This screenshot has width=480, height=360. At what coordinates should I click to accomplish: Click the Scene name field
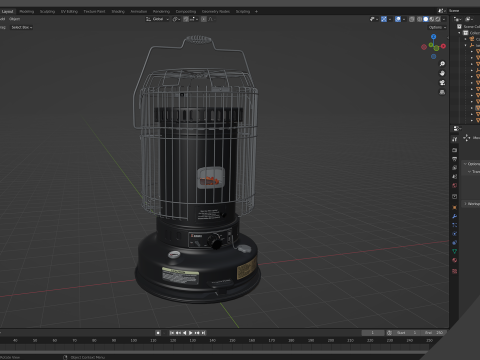[464, 11]
